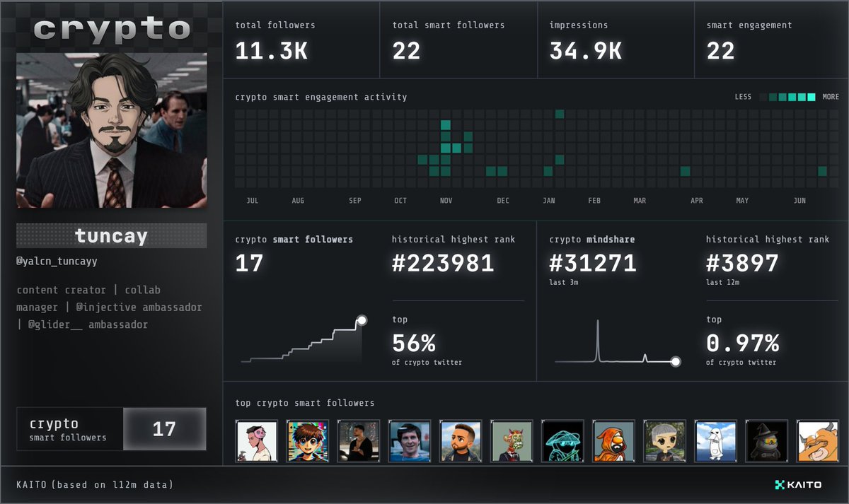Click the @glider__ ambassador mention in bio
Viewport: 849px width, 504px height.
(x=88, y=325)
